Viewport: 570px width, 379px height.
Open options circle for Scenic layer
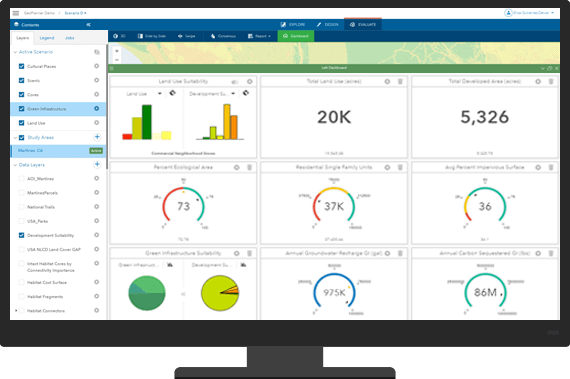coord(96,80)
